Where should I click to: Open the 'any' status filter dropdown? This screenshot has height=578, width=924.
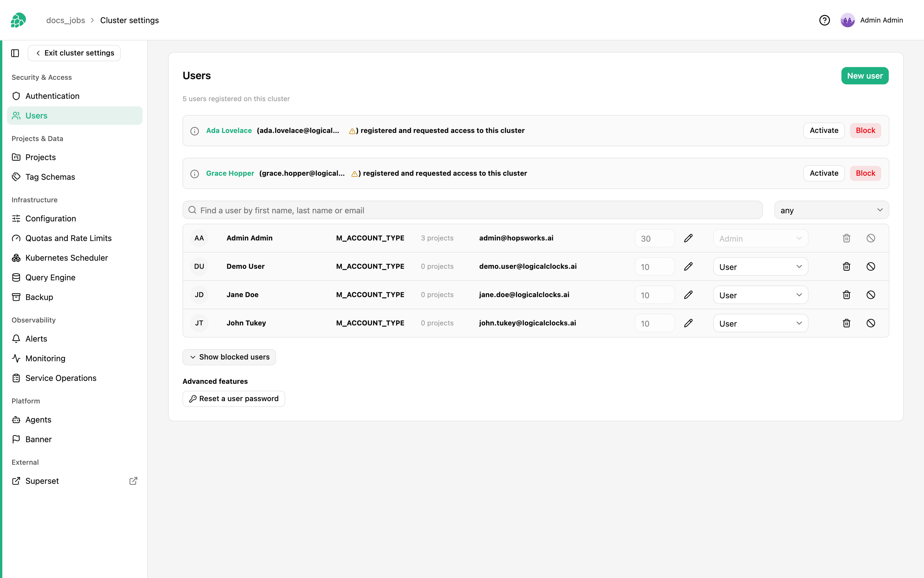coord(831,210)
